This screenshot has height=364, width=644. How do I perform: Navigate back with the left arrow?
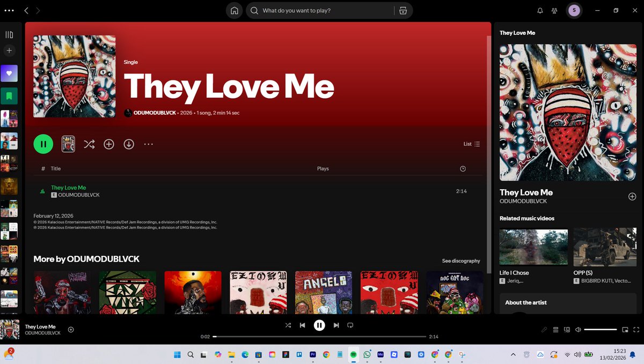pyautogui.click(x=26, y=11)
